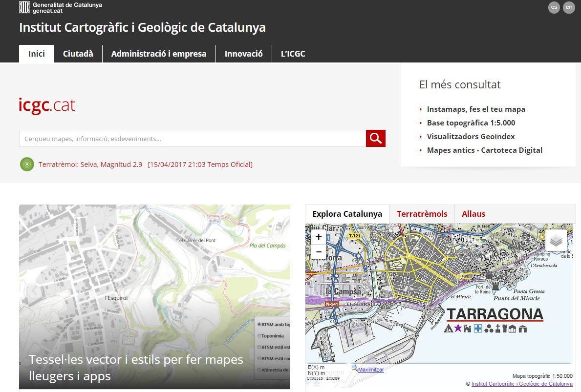Click the UTM 31N / ETRS89 coordinate label
Screen dimensions: 581x392
pos(323,378)
